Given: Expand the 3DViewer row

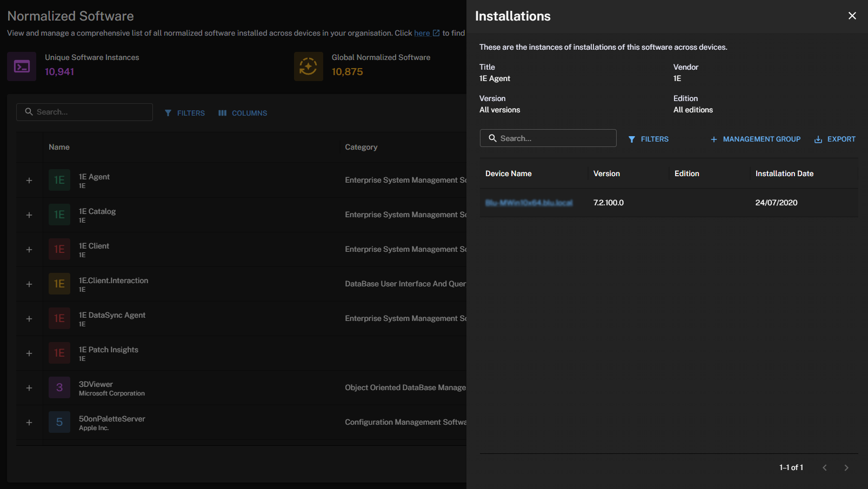Looking at the screenshot, I should [x=29, y=388].
